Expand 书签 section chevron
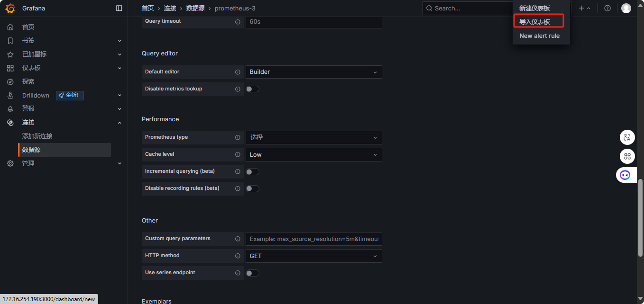This screenshot has width=644, height=304. (x=120, y=41)
